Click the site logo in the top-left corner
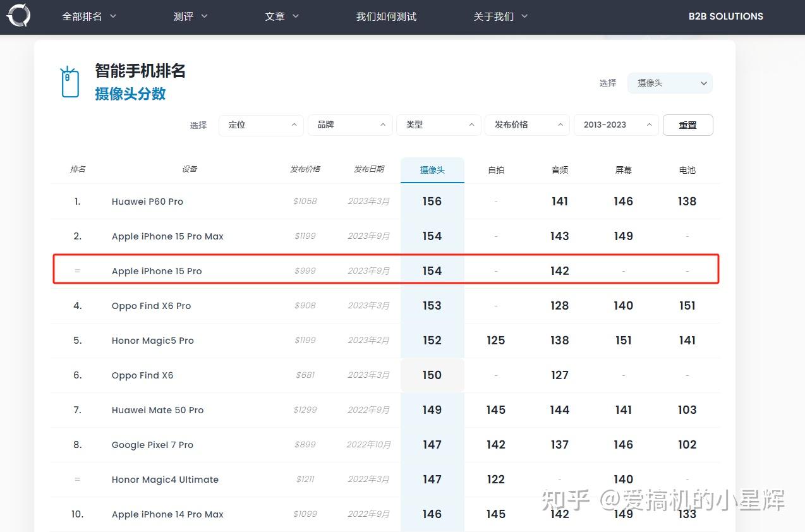Image resolution: width=805 pixels, height=532 pixels. [18, 16]
